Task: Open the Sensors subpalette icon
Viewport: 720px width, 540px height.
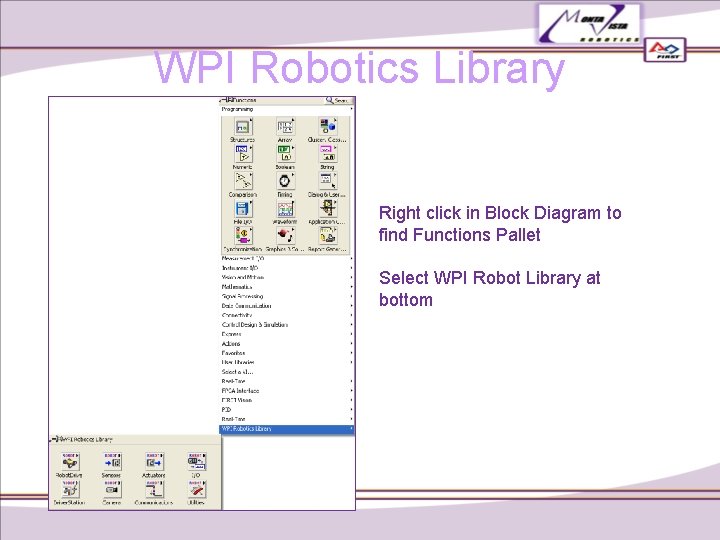Action: click(112, 462)
